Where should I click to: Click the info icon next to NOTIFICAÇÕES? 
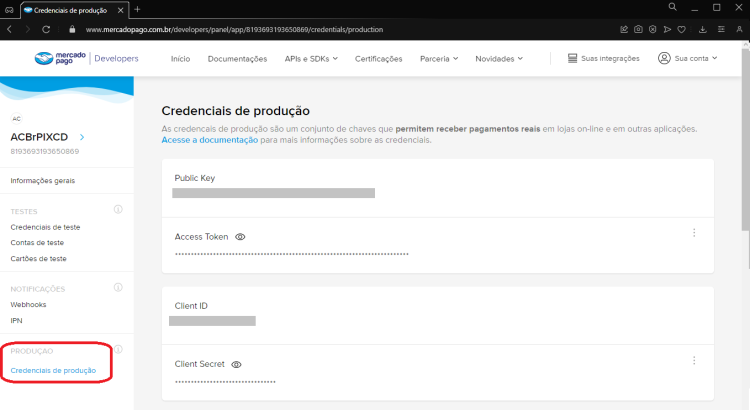pos(118,287)
